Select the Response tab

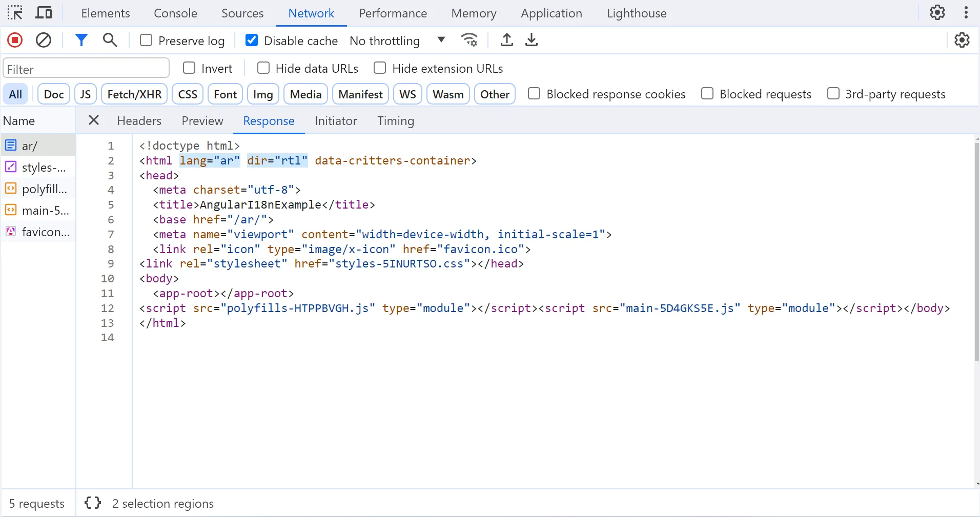coord(269,121)
